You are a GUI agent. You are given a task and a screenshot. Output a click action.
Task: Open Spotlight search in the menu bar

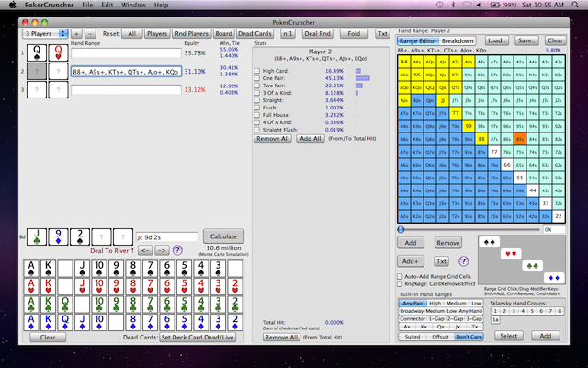(575, 5)
